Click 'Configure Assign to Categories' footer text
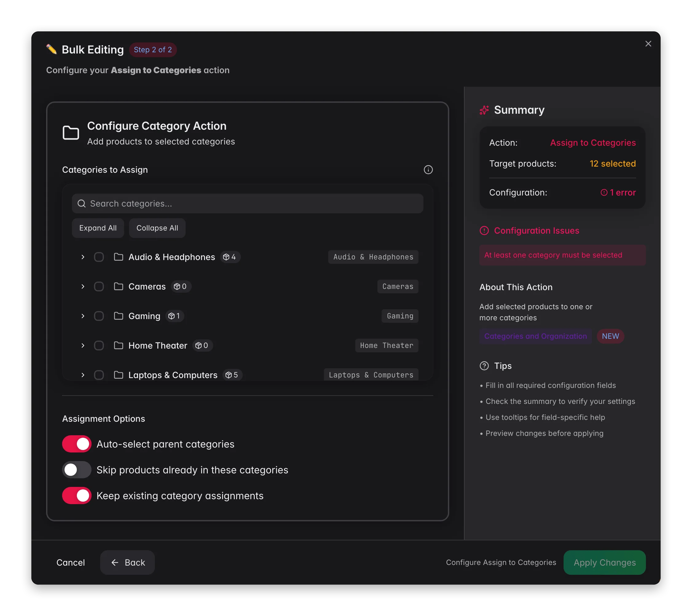The height and width of the screenshot is (616, 692). pos(501,563)
